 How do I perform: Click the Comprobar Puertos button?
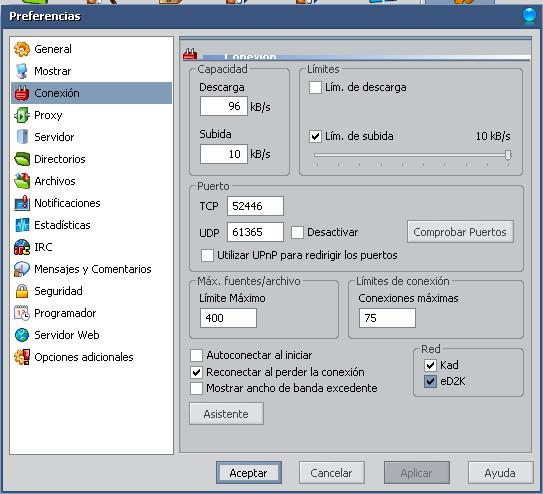[x=460, y=232]
